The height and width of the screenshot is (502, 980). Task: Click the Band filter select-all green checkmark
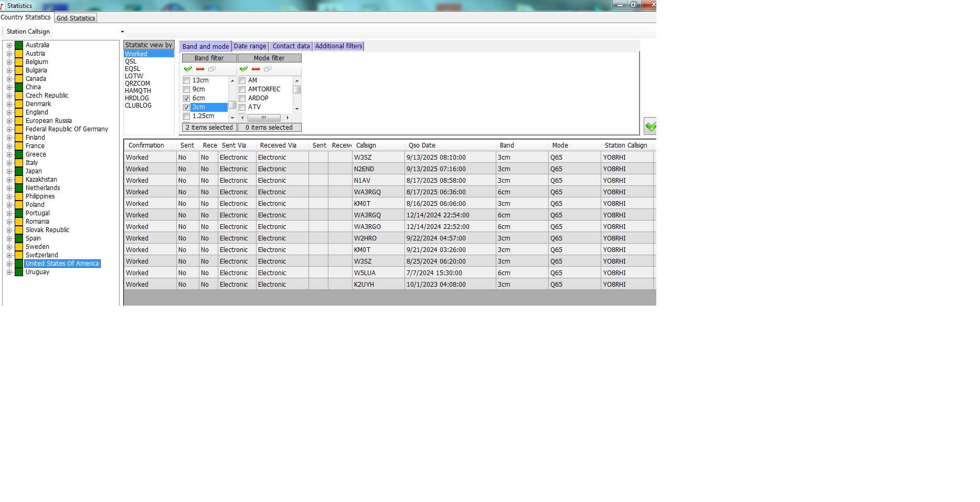pyautogui.click(x=188, y=69)
